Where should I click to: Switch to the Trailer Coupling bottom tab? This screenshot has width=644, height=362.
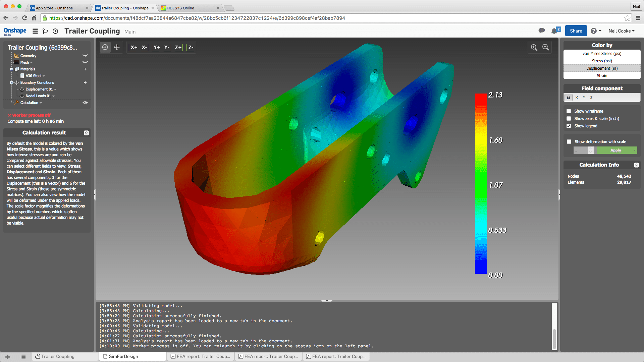(58, 356)
